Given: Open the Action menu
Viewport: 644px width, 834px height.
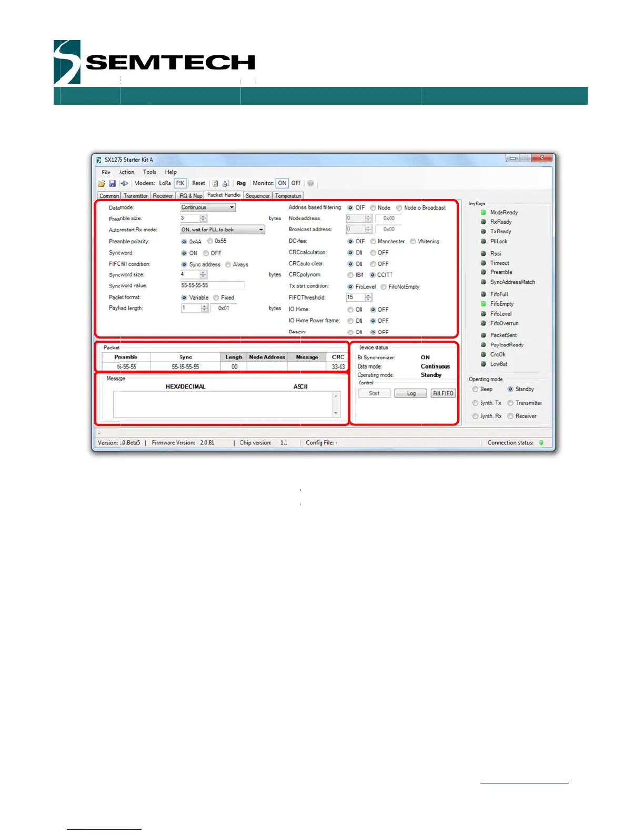Looking at the screenshot, I should coord(127,172).
